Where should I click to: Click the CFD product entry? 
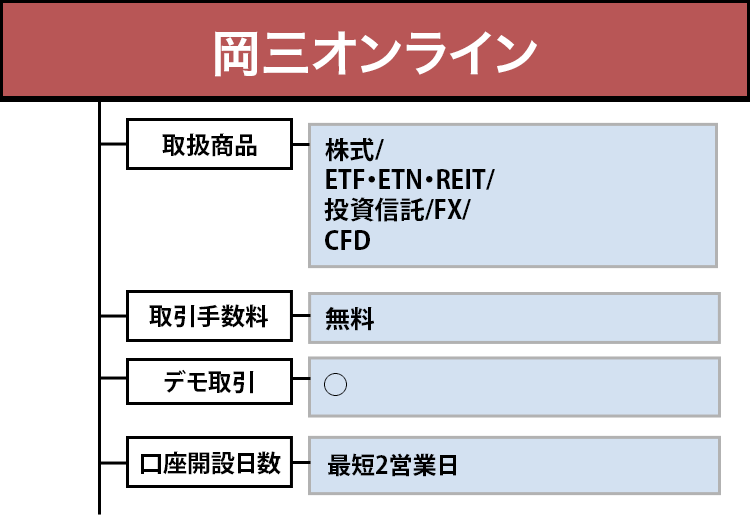click(x=348, y=241)
